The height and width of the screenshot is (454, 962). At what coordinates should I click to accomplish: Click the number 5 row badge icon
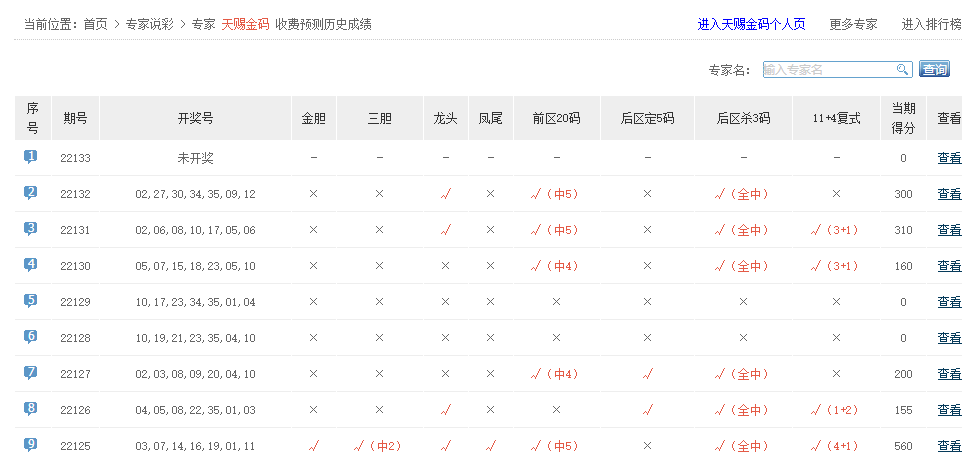(31, 301)
